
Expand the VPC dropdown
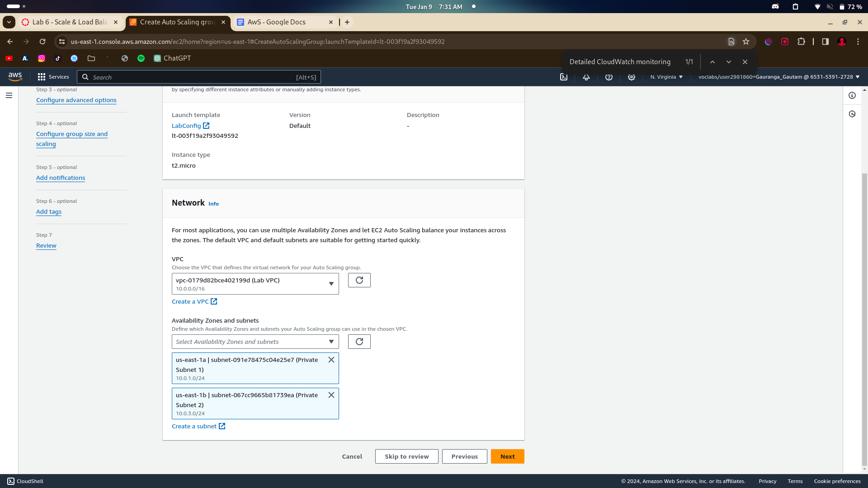click(x=255, y=284)
